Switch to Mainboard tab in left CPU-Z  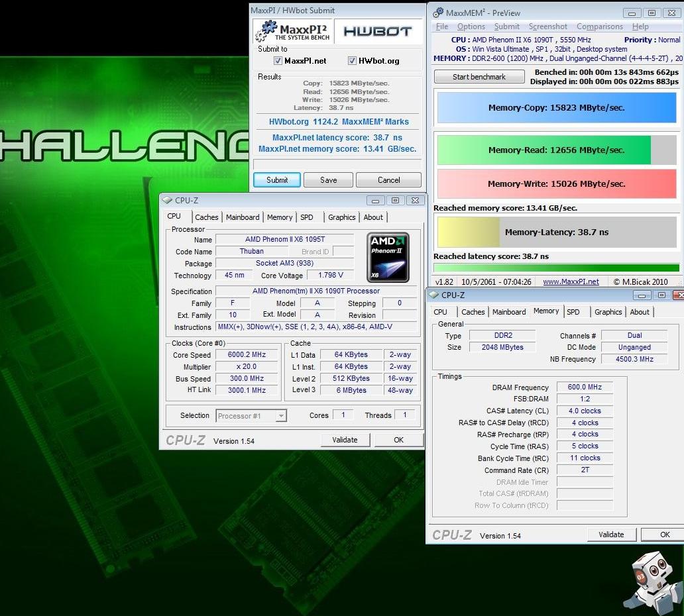point(243,217)
